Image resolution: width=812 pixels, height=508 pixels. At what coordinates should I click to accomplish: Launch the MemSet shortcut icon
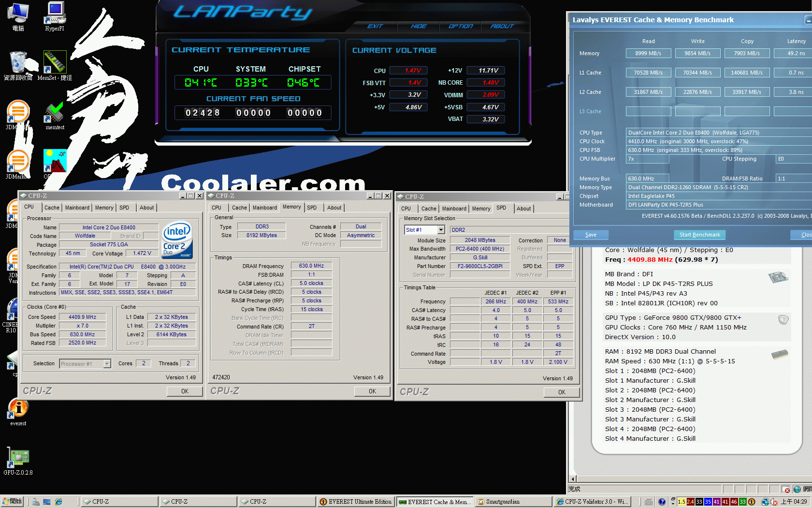pos(55,65)
